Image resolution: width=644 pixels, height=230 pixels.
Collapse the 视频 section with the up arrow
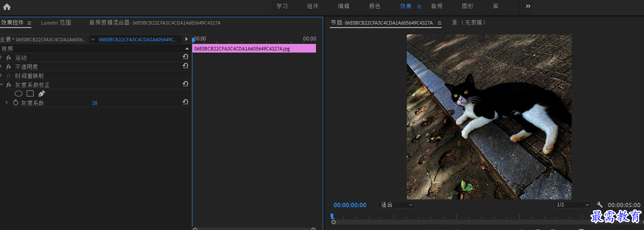[187, 49]
